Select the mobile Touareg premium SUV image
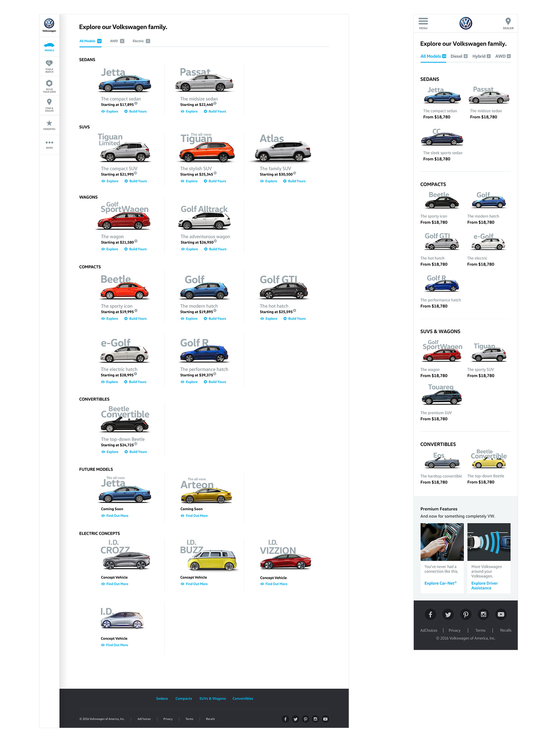This screenshot has width=558, height=756. click(441, 397)
